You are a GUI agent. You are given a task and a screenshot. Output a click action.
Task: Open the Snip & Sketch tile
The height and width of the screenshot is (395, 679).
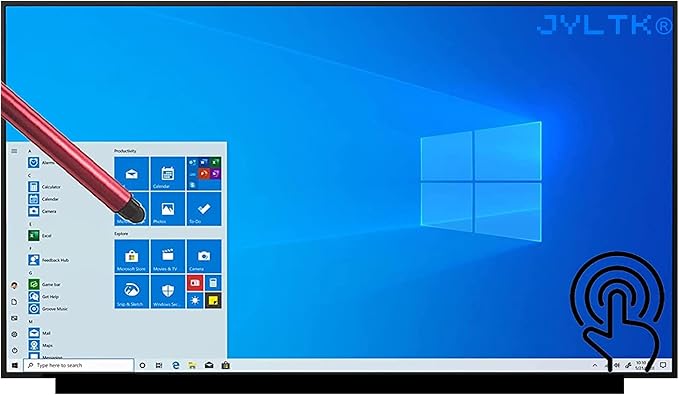(x=132, y=291)
